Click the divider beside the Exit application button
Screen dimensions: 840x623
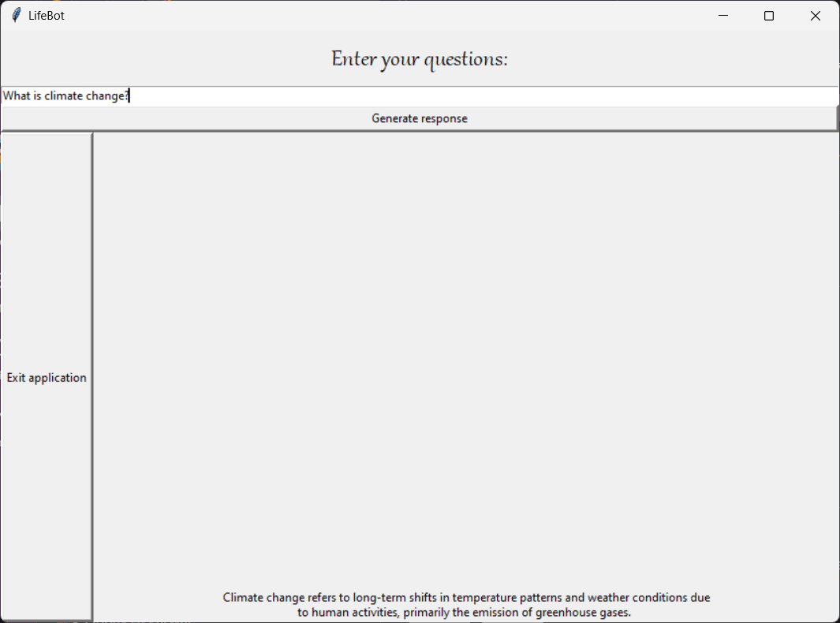(93, 377)
